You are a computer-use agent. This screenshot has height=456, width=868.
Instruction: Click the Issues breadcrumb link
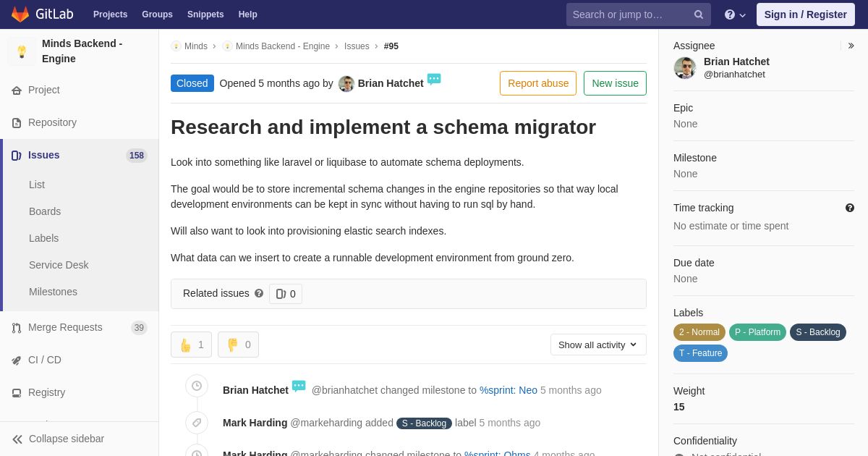click(x=357, y=46)
